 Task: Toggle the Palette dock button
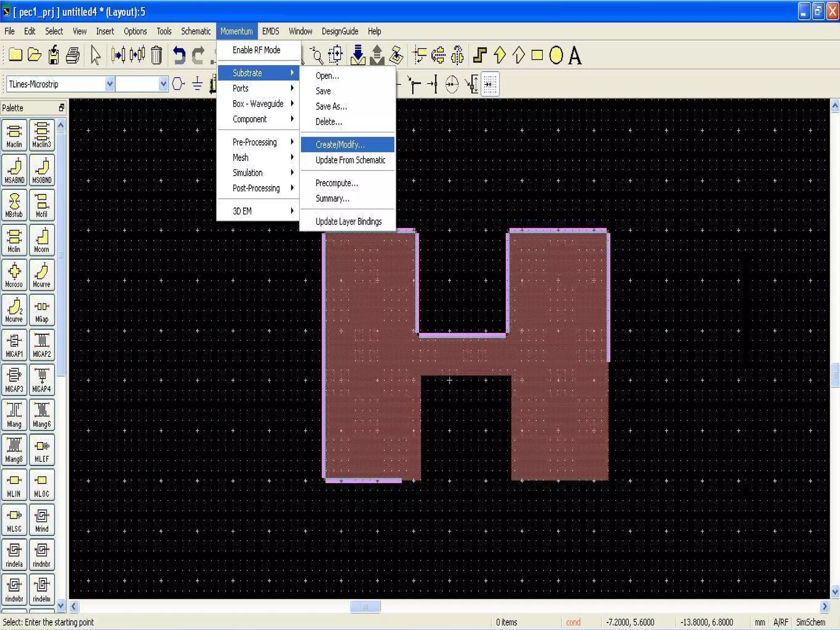click(62, 107)
